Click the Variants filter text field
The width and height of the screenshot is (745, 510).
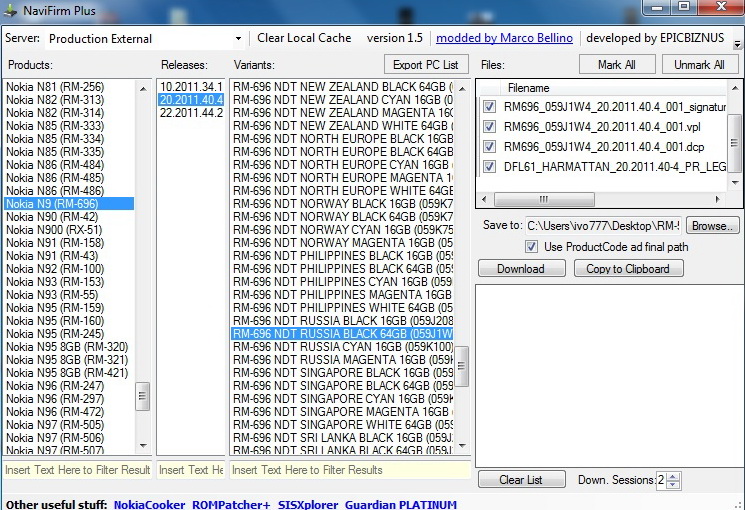click(350, 470)
